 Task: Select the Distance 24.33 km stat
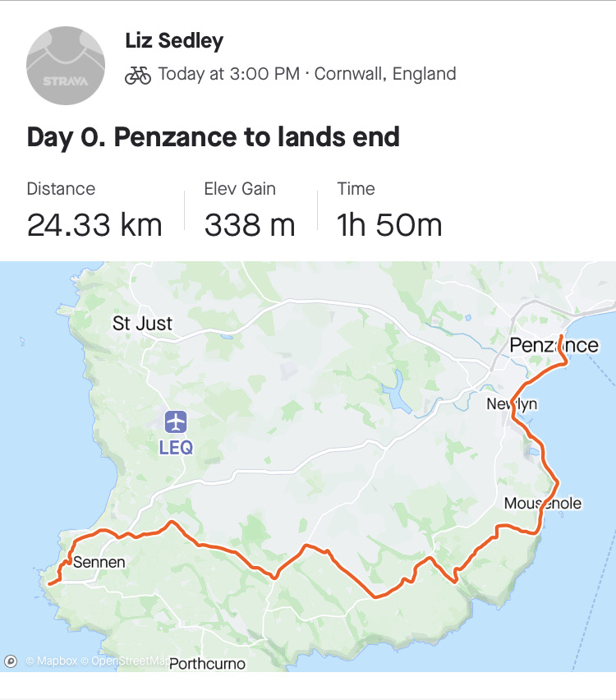(x=94, y=212)
